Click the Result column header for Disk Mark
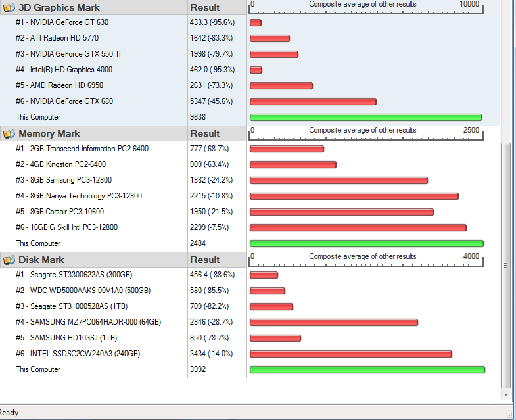This screenshot has width=516, height=420. point(204,260)
